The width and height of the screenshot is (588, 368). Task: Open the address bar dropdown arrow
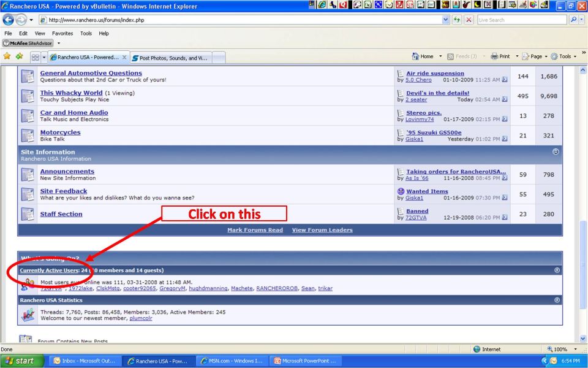click(x=445, y=20)
